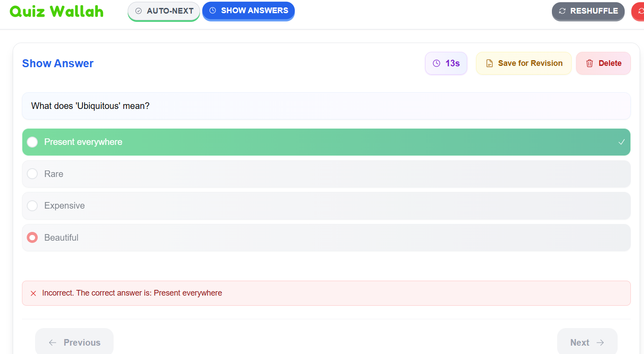Go to the Previous question

tap(74, 342)
